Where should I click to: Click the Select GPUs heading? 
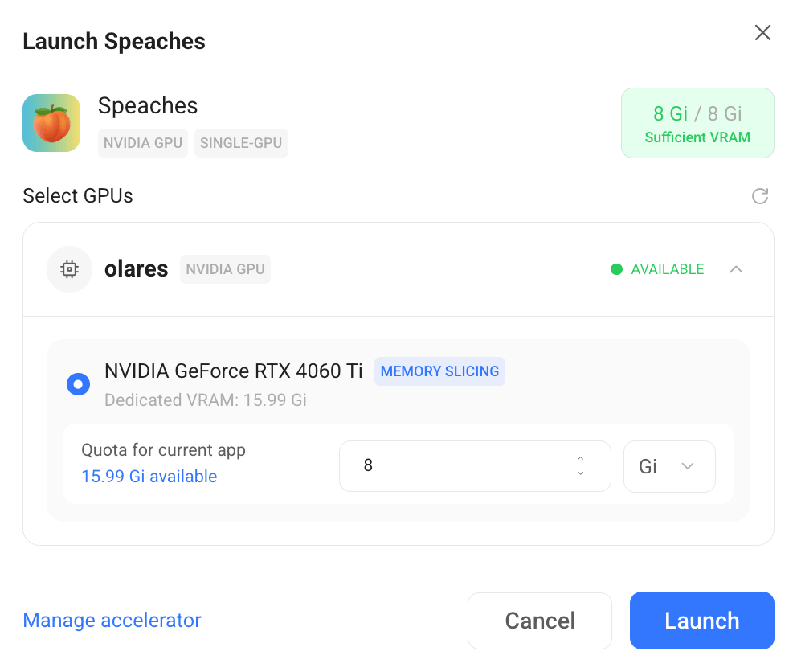(x=78, y=196)
